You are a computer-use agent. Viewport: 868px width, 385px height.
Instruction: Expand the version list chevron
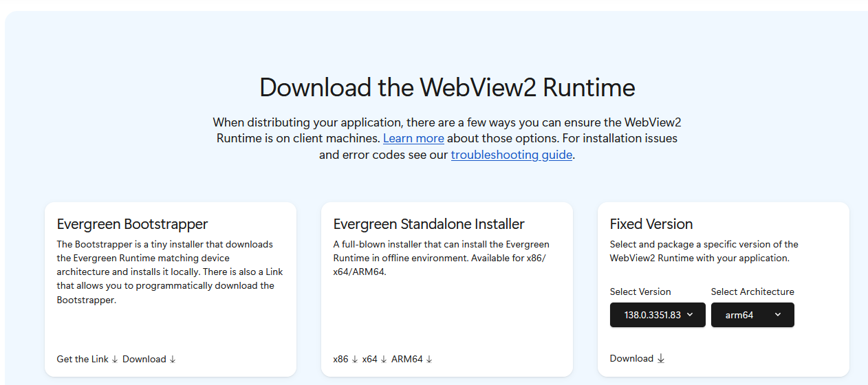[690, 315]
